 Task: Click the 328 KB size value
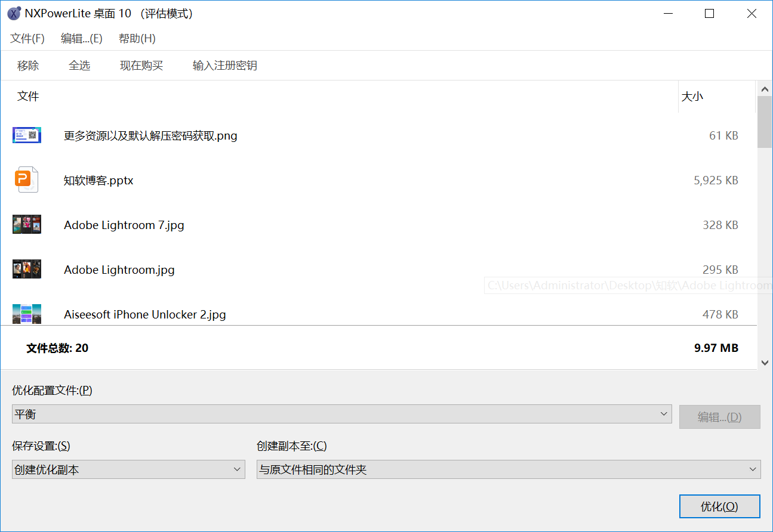coord(720,225)
